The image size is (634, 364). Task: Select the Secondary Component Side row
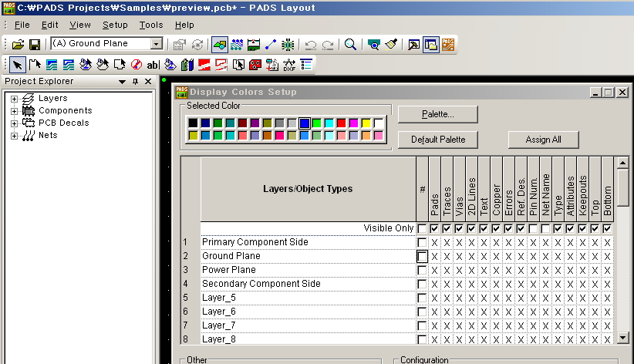pyautogui.click(x=308, y=284)
